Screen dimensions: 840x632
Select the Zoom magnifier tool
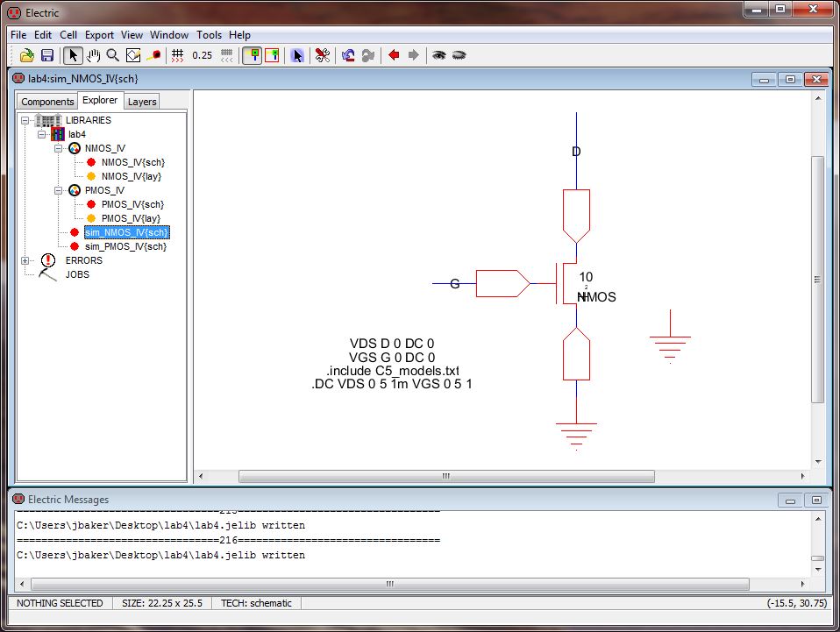[x=113, y=55]
